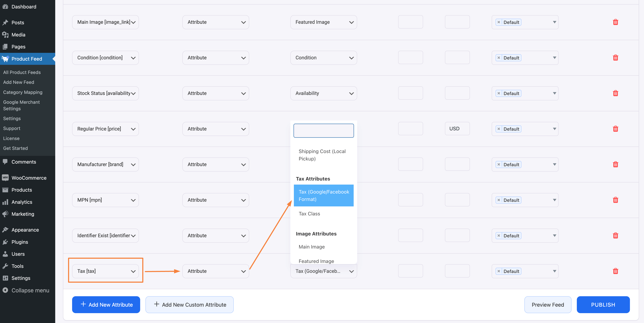The width and height of the screenshot is (644, 323).
Task: Open the Plugins menu
Action: click(27, 242)
